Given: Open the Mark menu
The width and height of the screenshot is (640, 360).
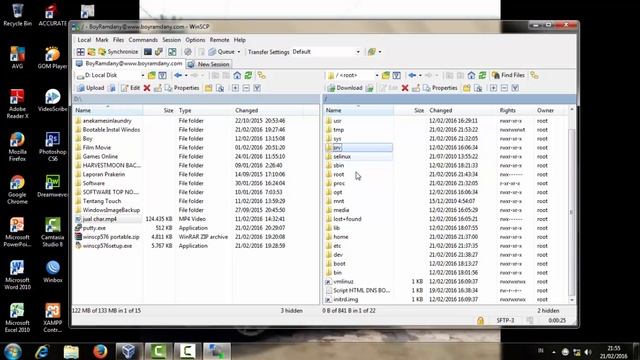Looking at the screenshot, I should coord(102,40).
